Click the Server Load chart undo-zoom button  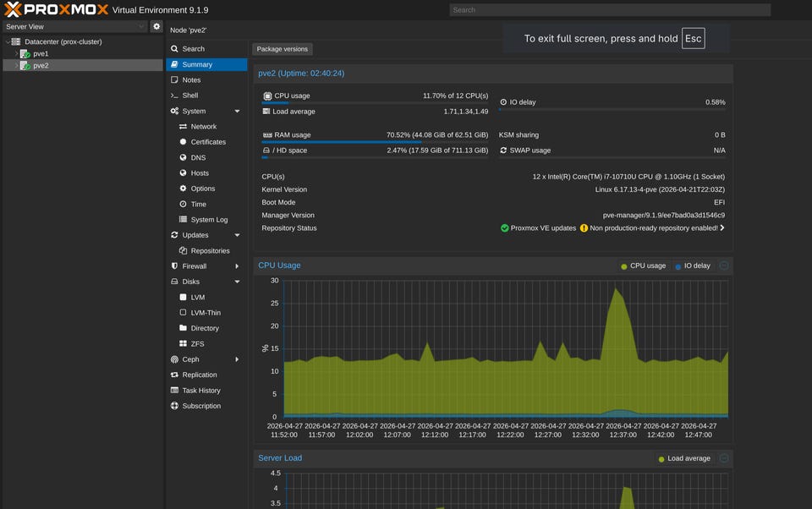coord(724,458)
